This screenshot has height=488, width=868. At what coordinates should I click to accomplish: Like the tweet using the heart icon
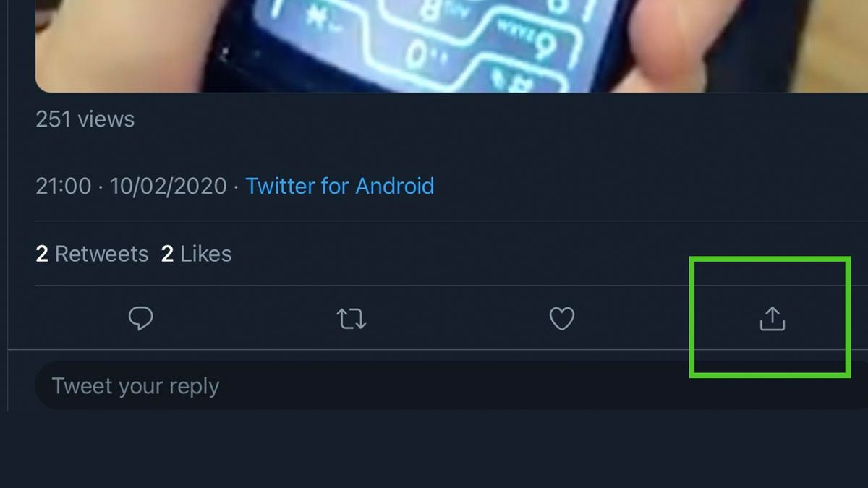tap(562, 318)
